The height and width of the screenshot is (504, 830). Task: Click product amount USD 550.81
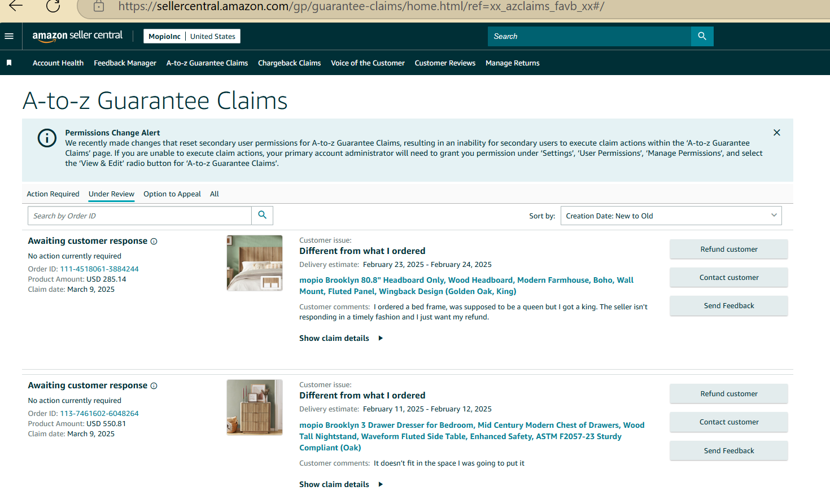pyautogui.click(x=106, y=423)
